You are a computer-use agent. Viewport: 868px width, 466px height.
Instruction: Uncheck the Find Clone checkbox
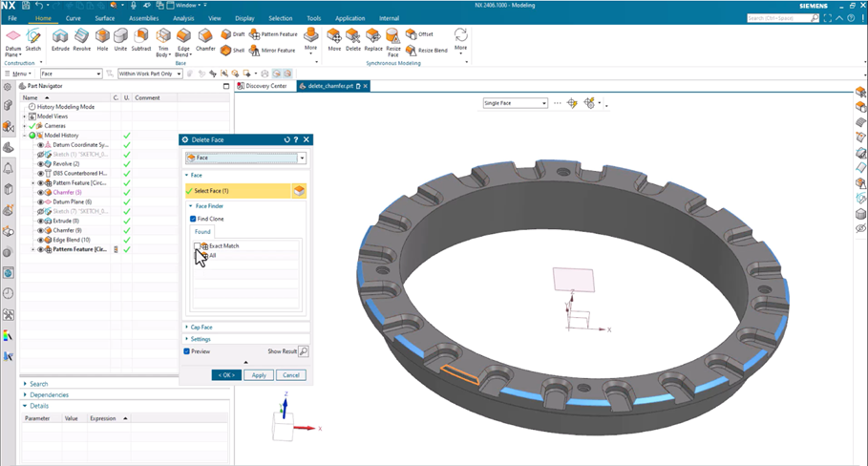click(x=193, y=219)
